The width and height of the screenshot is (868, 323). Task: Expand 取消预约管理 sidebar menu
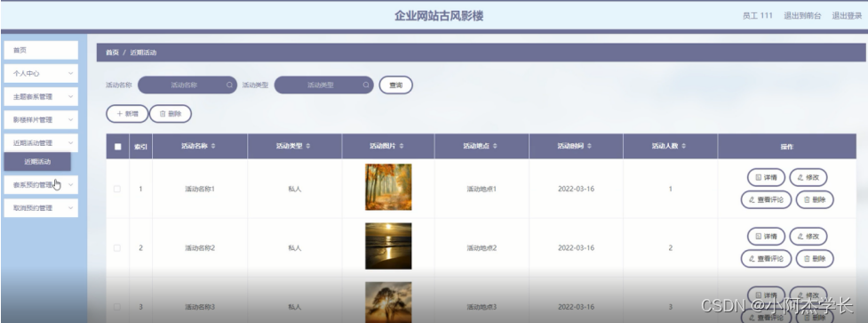(41, 207)
